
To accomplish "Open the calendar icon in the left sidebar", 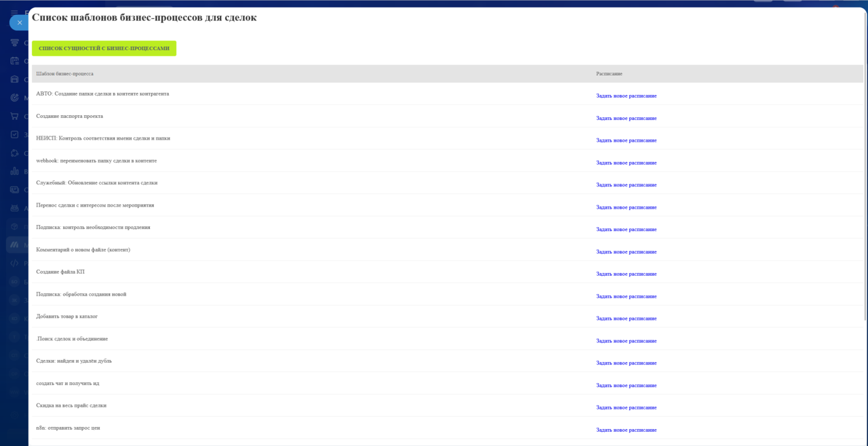I will (14, 61).
